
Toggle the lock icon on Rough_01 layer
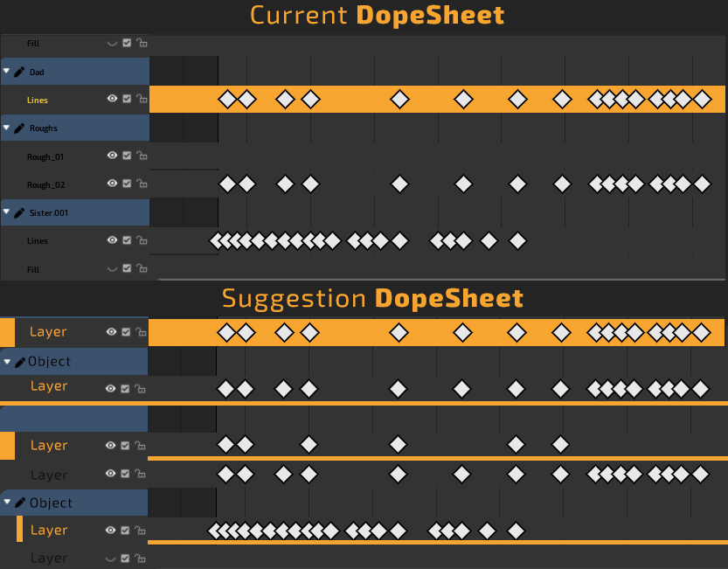pyautogui.click(x=142, y=156)
